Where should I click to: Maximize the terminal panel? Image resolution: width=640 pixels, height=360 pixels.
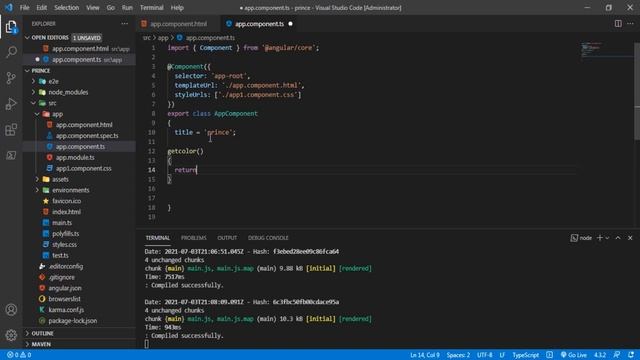pyautogui.click(x=618, y=238)
